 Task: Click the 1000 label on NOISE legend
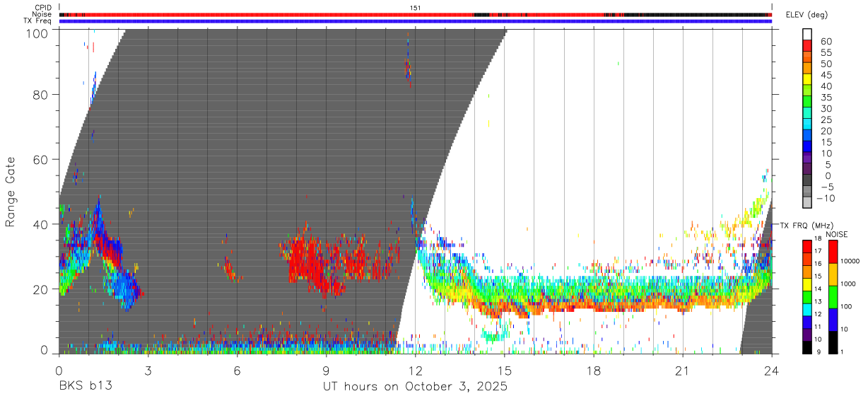[x=849, y=285]
